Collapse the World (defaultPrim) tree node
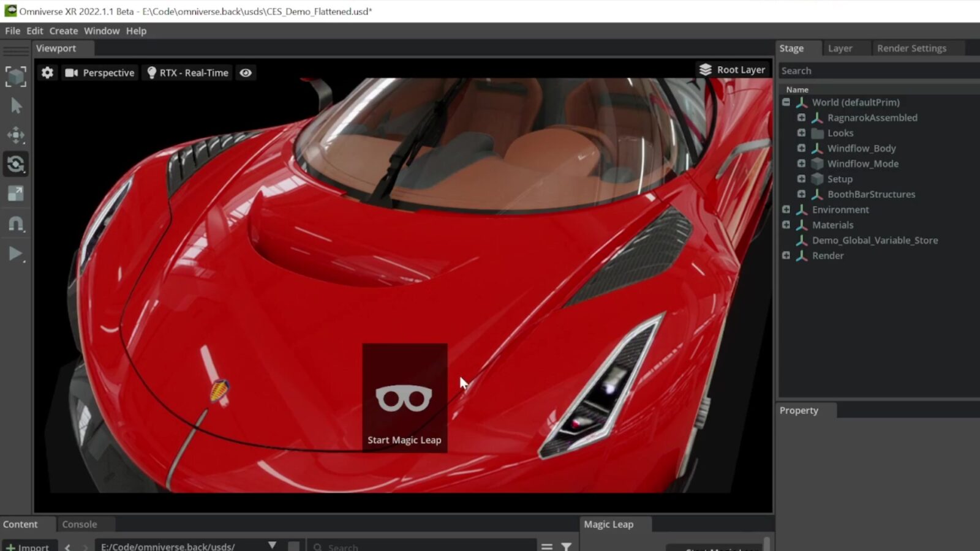The image size is (980, 551). coord(786,102)
